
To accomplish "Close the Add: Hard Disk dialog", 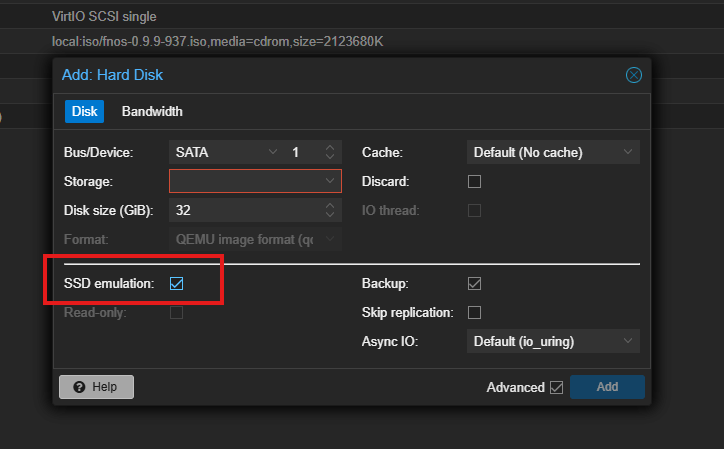I will pos(634,75).
